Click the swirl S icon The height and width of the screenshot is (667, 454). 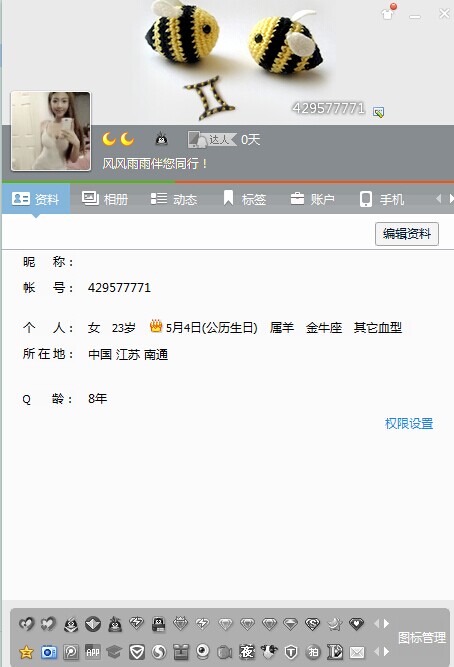coord(159,652)
